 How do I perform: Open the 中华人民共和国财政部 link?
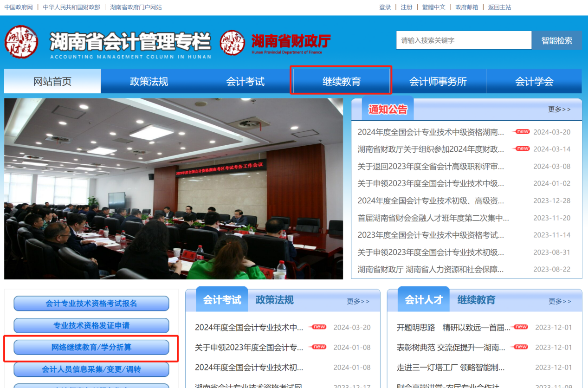[x=71, y=7]
